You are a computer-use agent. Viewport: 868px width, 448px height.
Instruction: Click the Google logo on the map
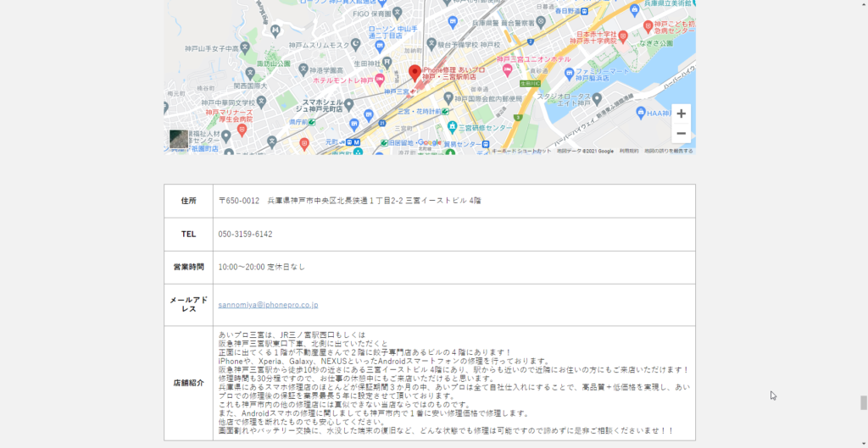pyautogui.click(x=430, y=142)
